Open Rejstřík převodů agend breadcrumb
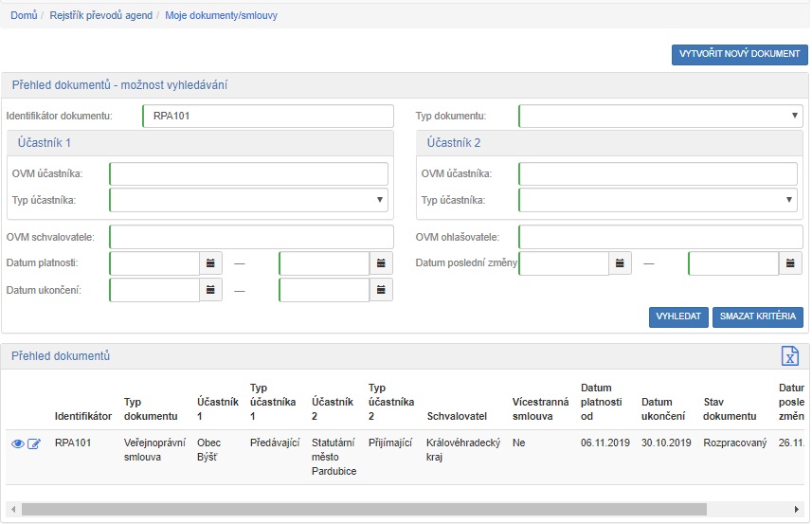This screenshot has height=524, width=812. coord(99,16)
